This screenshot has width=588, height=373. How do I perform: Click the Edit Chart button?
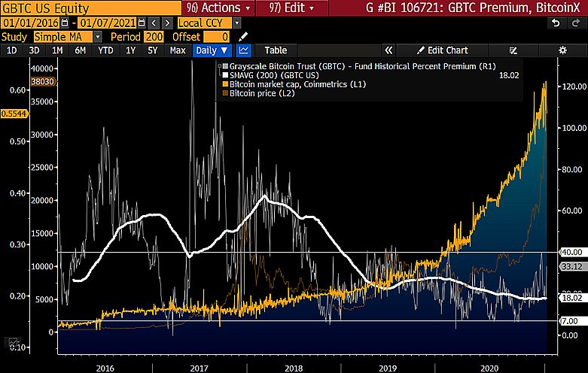click(443, 50)
